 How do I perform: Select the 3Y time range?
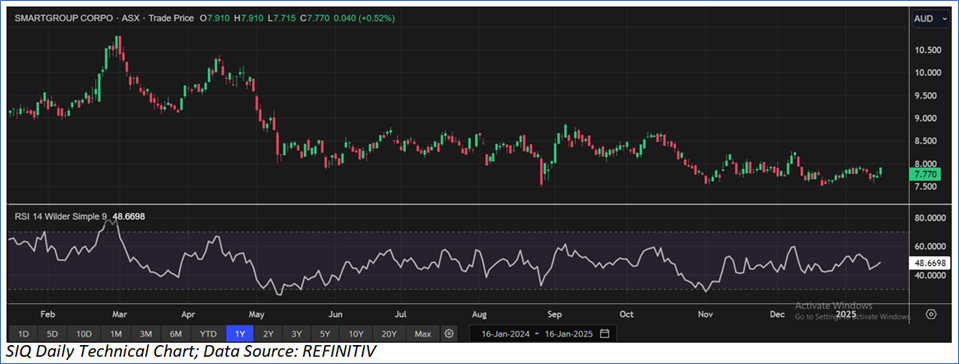pyautogui.click(x=297, y=334)
